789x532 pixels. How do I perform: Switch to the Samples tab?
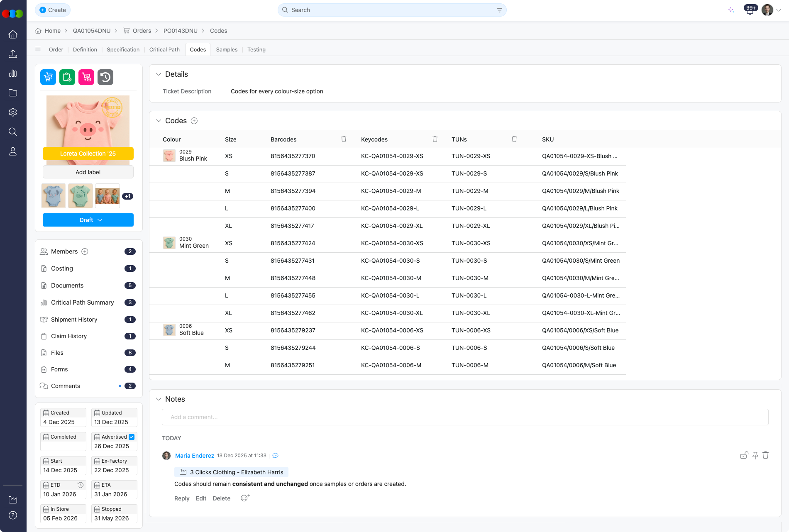227,49
